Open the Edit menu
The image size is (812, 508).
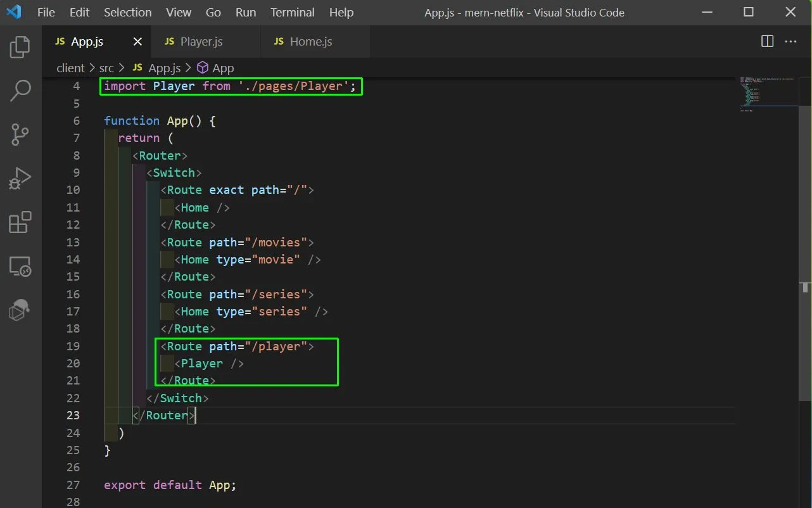[80, 12]
